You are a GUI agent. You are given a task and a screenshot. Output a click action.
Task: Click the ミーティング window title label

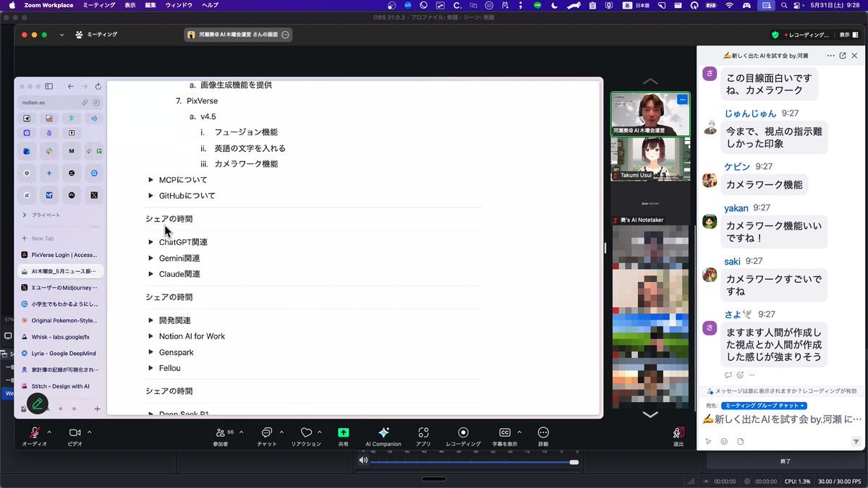coord(102,35)
